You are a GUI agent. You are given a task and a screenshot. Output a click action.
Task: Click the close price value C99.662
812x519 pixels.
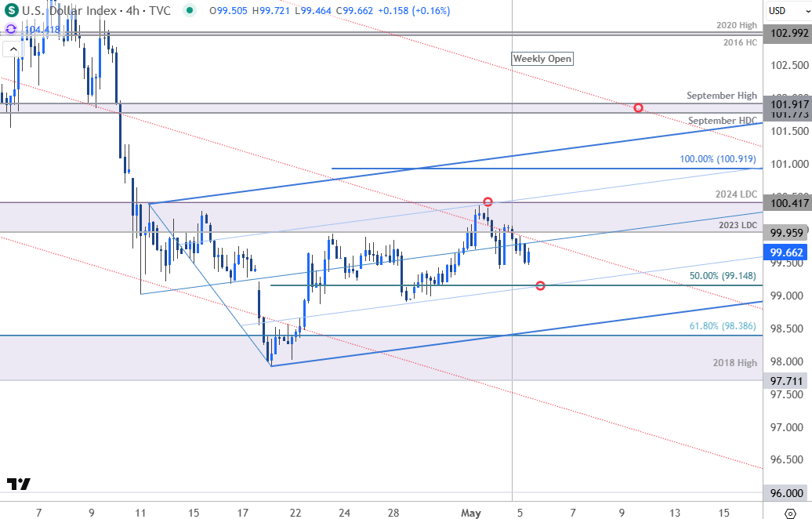pos(354,10)
